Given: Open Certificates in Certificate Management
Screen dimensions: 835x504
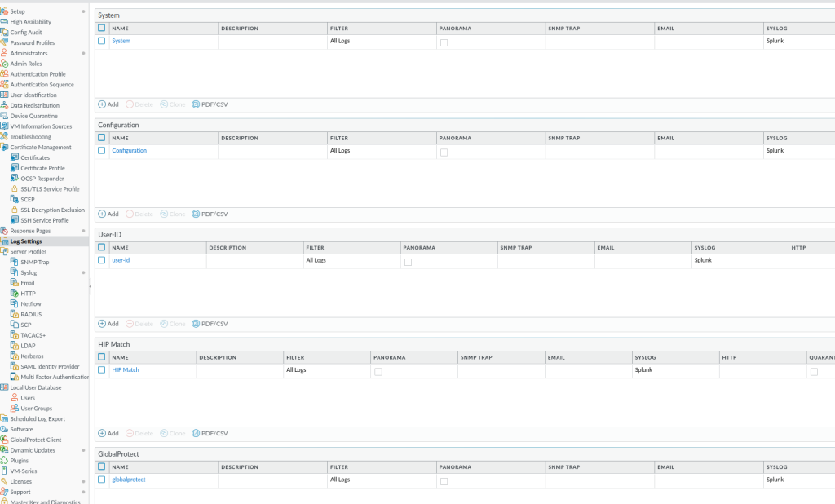Looking at the screenshot, I should [35, 157].
